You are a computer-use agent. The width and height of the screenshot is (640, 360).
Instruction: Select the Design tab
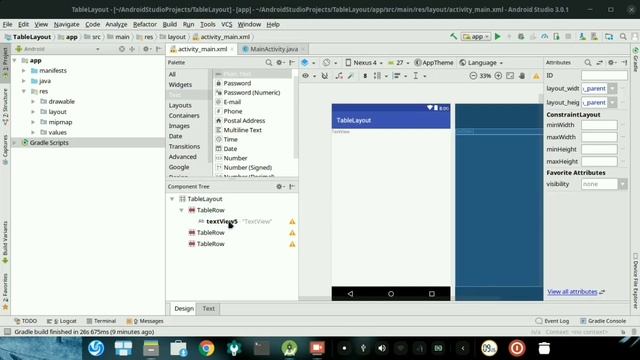(184, 309)
